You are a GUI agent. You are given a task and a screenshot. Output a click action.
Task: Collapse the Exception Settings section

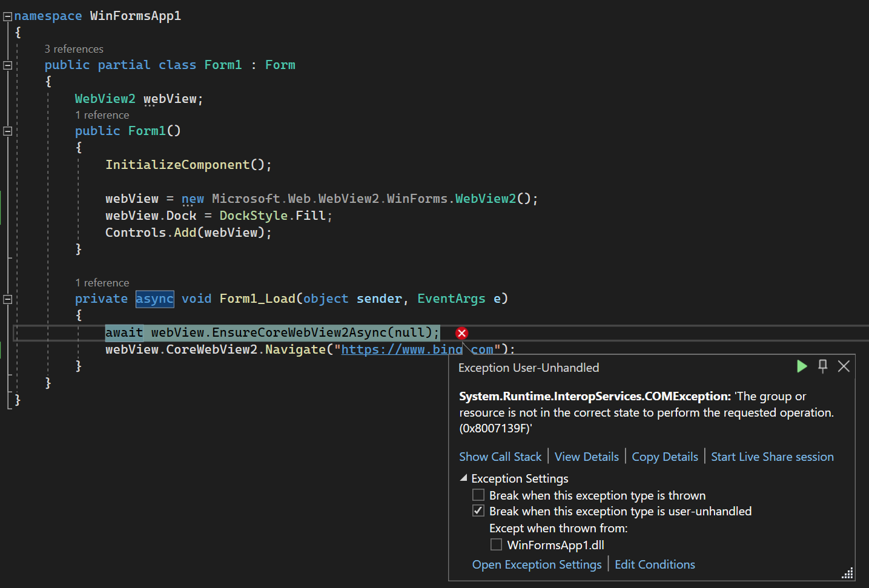click(x=464, y=478)
